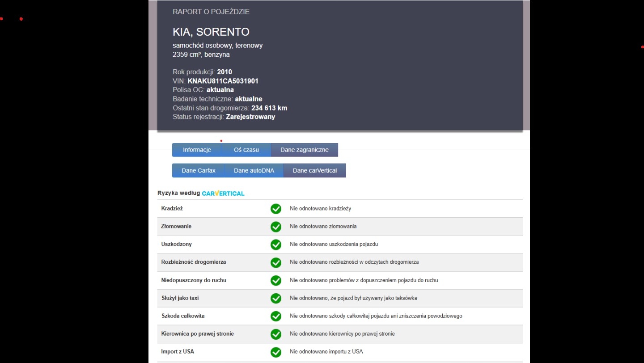Click the RAPORT O POJEŹDZIE header text
Viewport: 644px width, 363px height.
coord(211,12)
